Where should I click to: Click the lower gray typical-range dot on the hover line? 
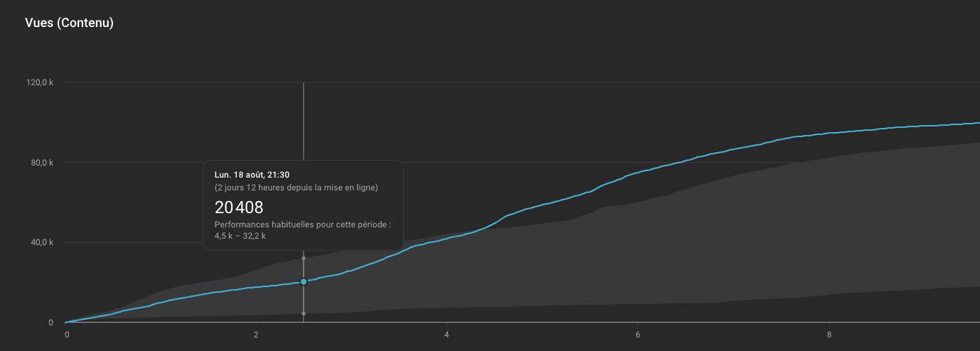(x=304, y=313)
